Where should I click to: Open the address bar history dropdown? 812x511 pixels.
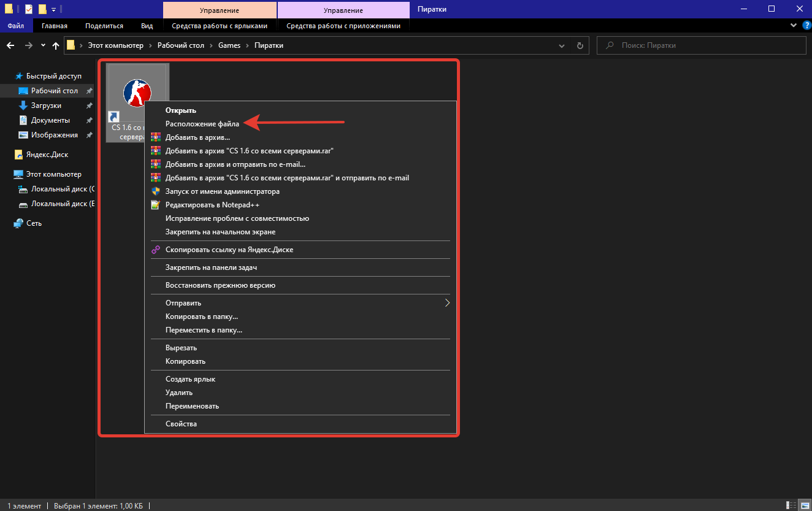point(562,45)
